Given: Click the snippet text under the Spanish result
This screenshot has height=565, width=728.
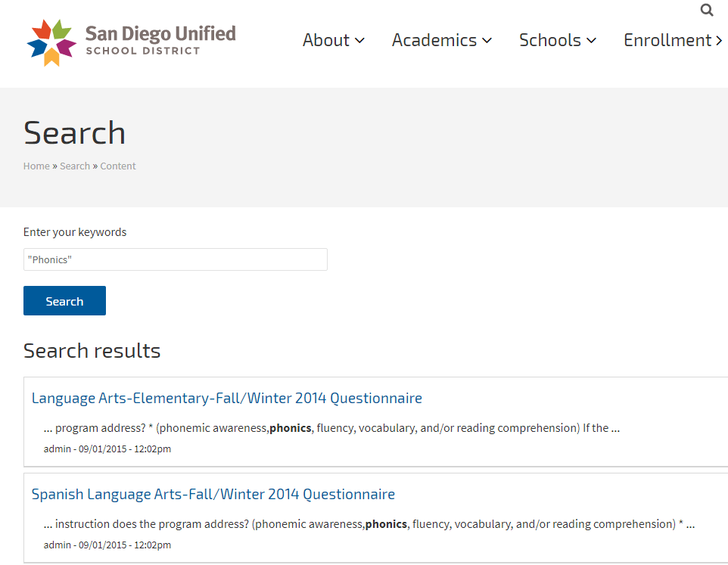Looking at the screenshot, I should pyautogui.click(x=369, y=524).
